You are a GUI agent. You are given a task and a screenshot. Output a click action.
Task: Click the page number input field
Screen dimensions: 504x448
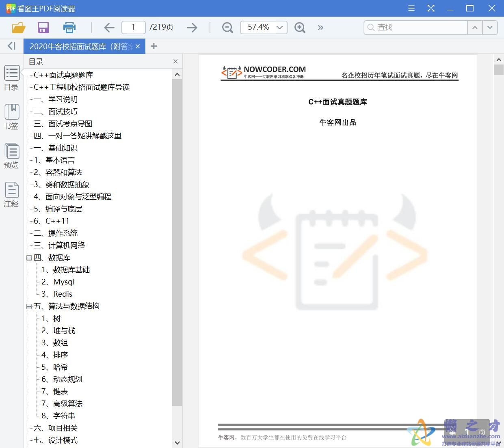133,27
